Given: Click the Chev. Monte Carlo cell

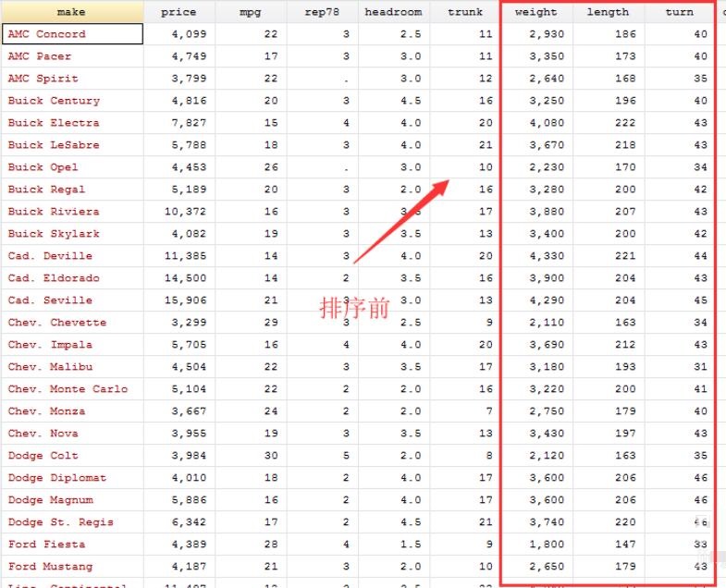Looking at the screenshot, I should click(71, 389).
